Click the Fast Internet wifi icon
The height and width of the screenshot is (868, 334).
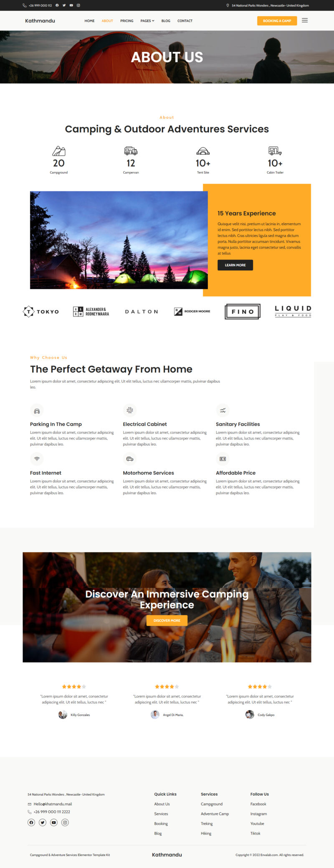37,459
